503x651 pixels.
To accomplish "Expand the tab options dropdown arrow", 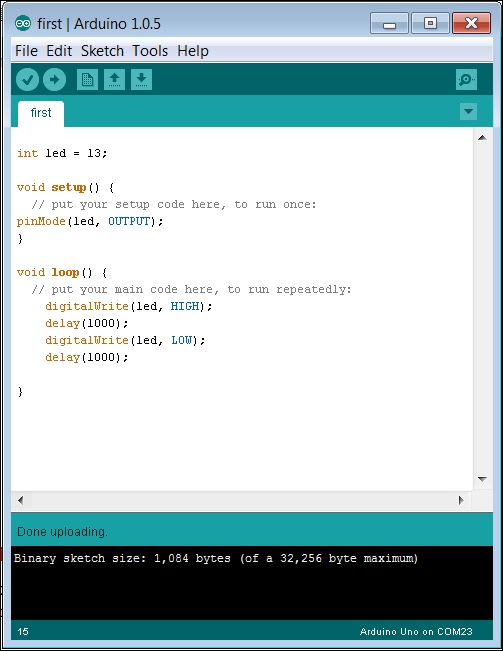I will tap(469, 111).
